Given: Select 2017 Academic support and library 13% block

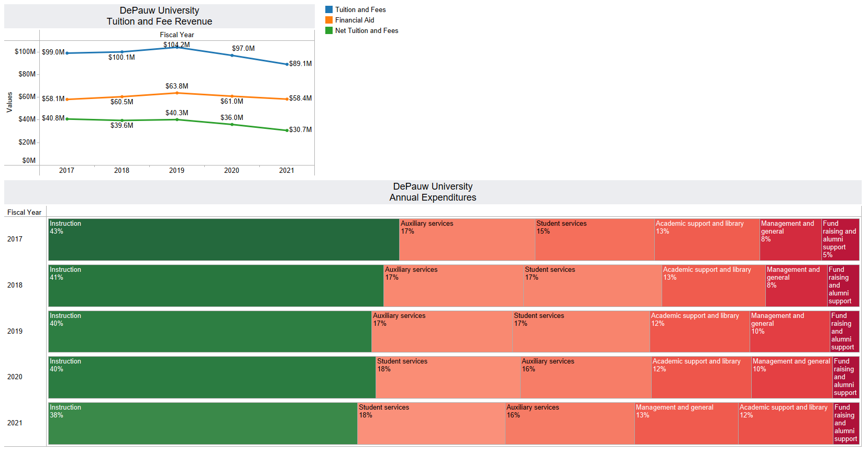Looking at the screenshot, I should pos(707,239).
